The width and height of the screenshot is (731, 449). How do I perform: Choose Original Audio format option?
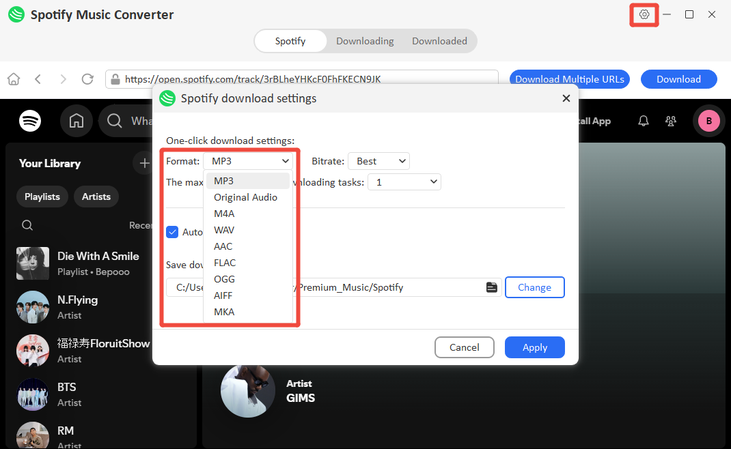[245, 198]
